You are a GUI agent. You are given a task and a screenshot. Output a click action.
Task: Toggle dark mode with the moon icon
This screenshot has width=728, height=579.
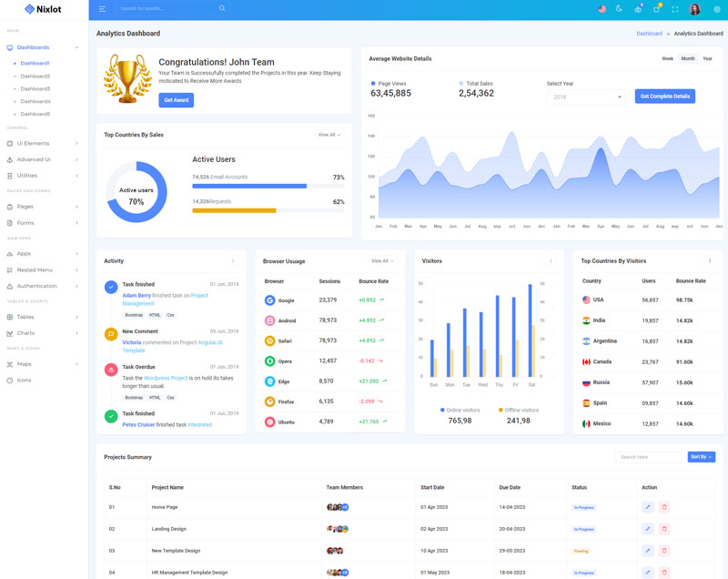point(619,9)
